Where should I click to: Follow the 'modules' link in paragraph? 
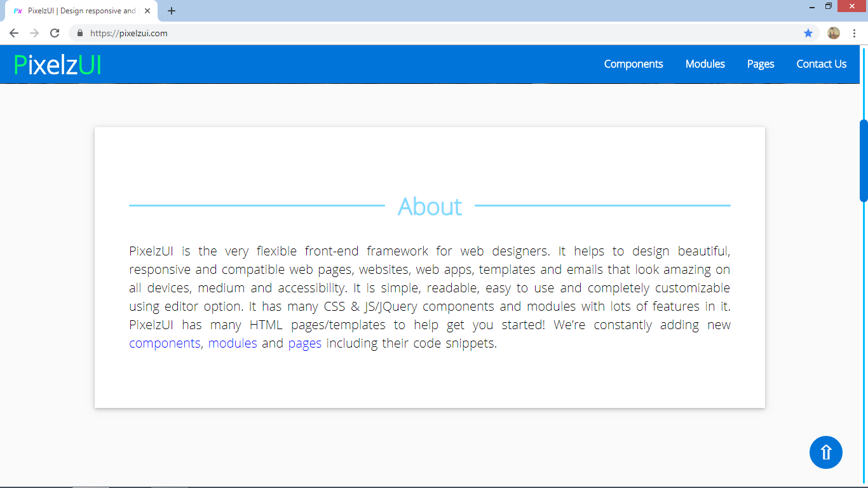(233, 343)
